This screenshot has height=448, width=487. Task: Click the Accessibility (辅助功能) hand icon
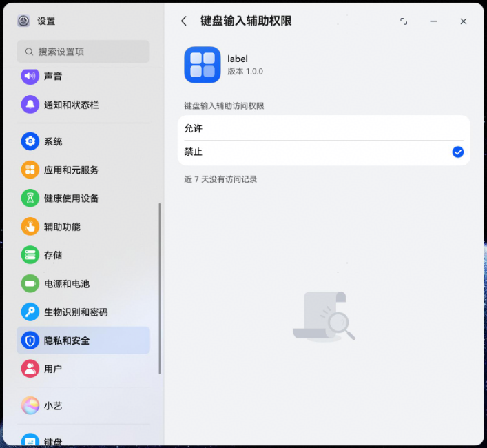click(x=30, y=226)
